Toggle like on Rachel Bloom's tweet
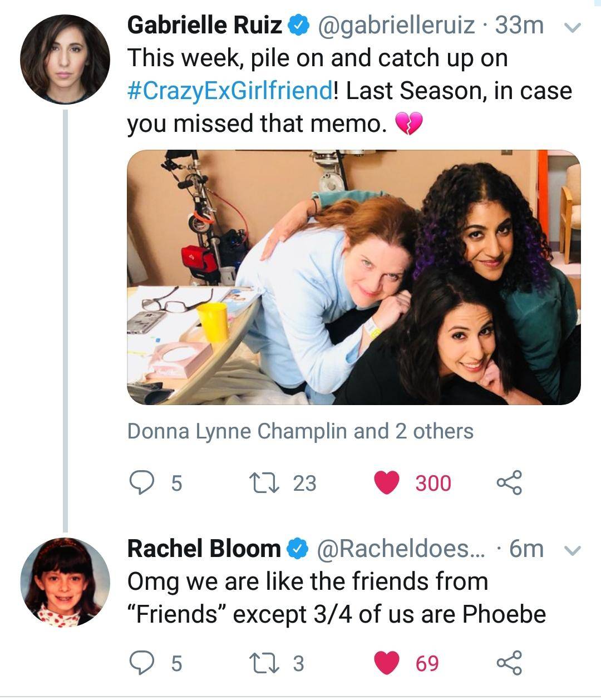This screenshot has height=700, width=601. coord(385,663)
